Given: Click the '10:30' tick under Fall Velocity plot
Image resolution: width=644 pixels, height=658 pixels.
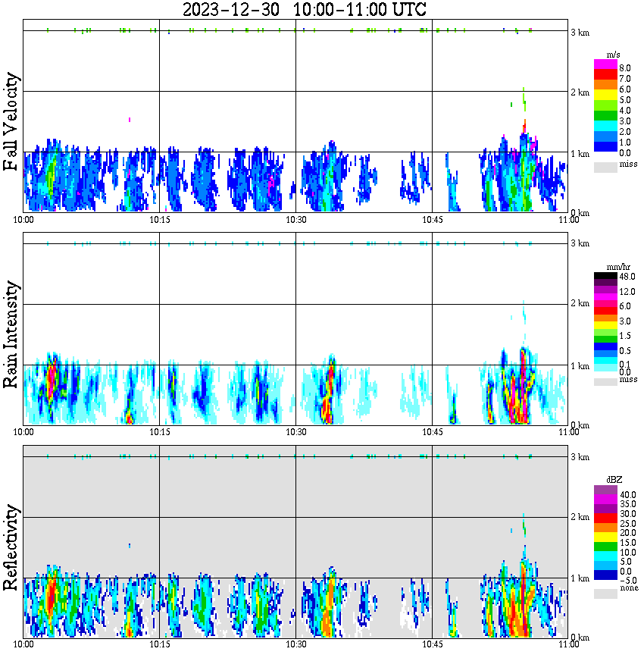Looking at the screenshot, I should coord(296,220).
